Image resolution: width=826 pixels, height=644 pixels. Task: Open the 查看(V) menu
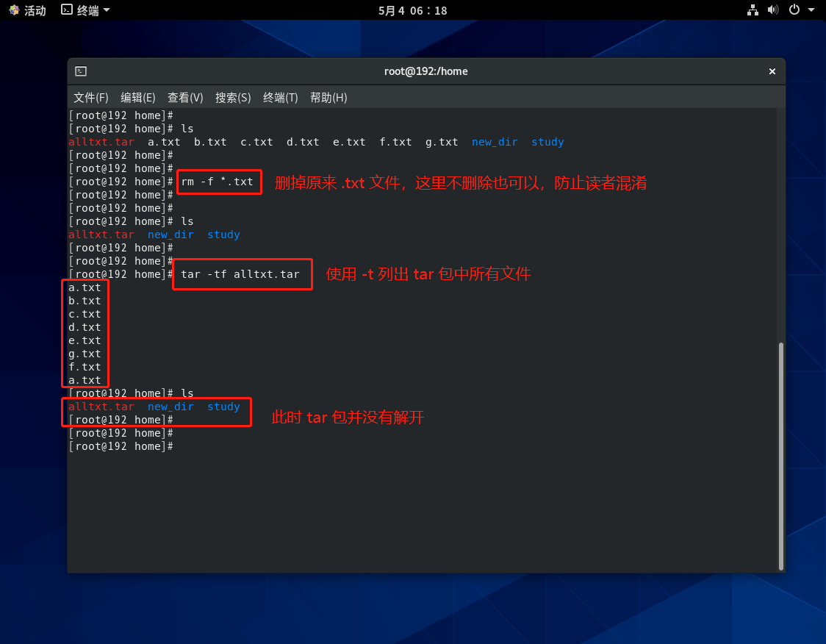[x=185, y=98]
